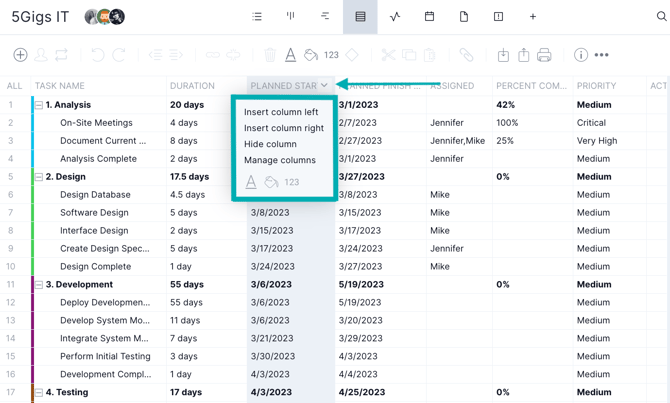
Task: Click fill bucket in column menu
Action: [x=271, y=182]
